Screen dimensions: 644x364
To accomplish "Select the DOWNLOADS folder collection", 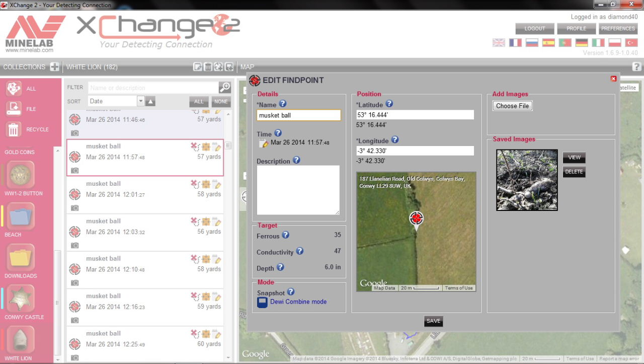I will point(21,257).
